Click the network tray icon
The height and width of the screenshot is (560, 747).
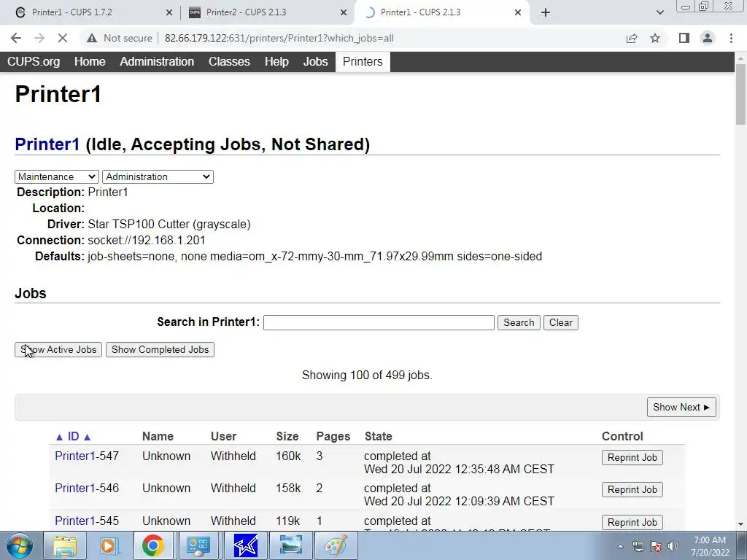pyautogui.click(x=638, y=546)
